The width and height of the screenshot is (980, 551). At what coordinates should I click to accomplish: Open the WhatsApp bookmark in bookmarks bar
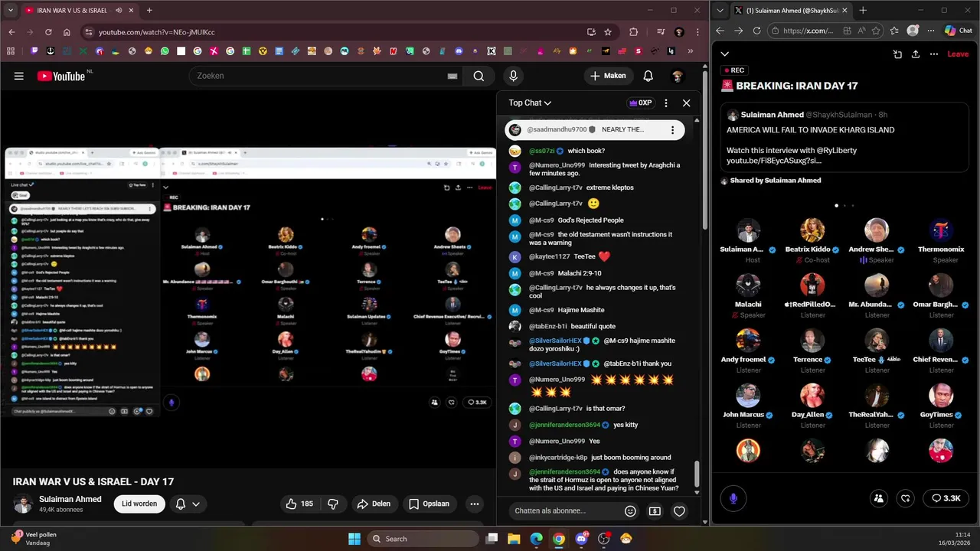[165, 51]
